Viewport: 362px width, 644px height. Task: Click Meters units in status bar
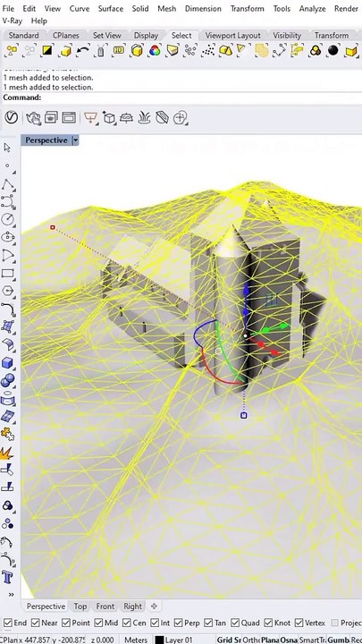coord(136,640)
